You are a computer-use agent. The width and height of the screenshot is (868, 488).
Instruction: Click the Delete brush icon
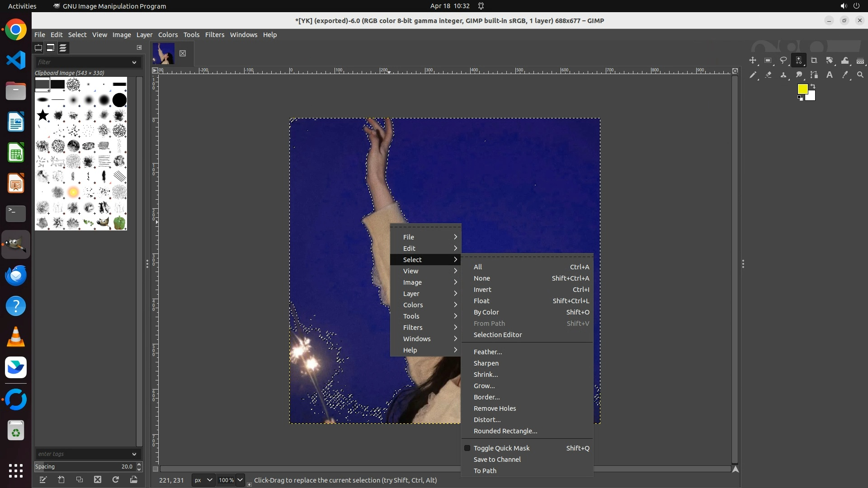coord(98,480)
